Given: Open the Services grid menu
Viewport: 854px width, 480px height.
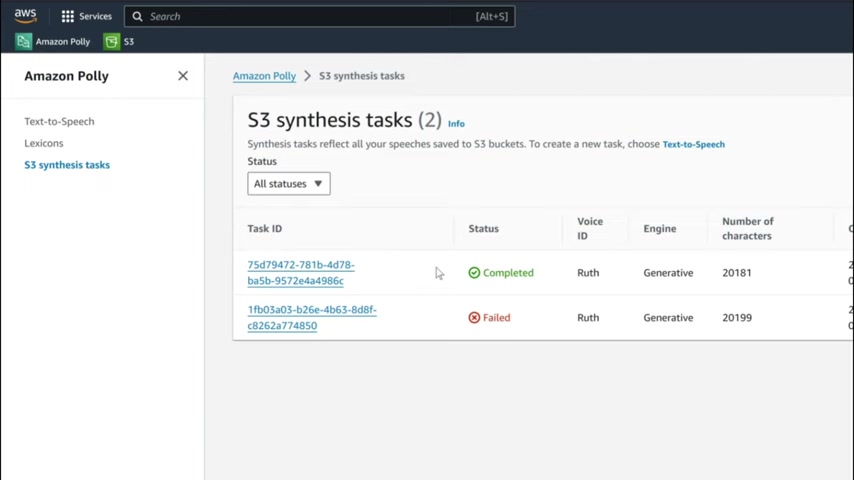Looking at the screenshot, I should (x=87, y=16).
